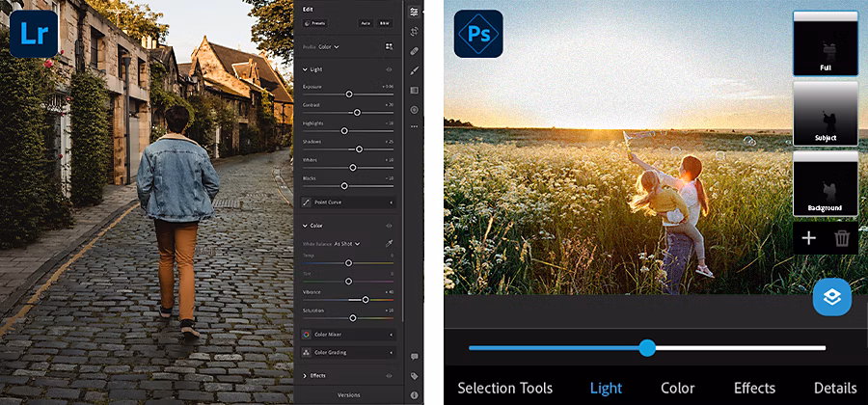
Task: Open Versions at the panel bottom
Action: click(349, 395)
